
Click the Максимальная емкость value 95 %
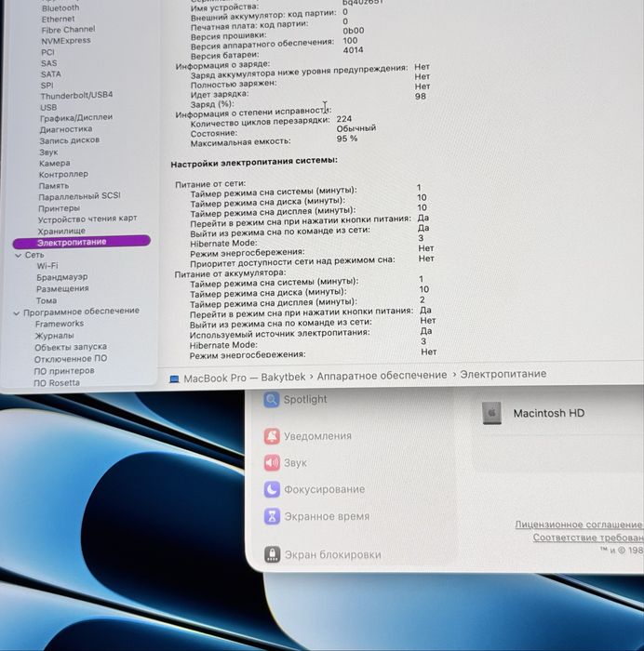pyautogui.click(x=347, y=139)
